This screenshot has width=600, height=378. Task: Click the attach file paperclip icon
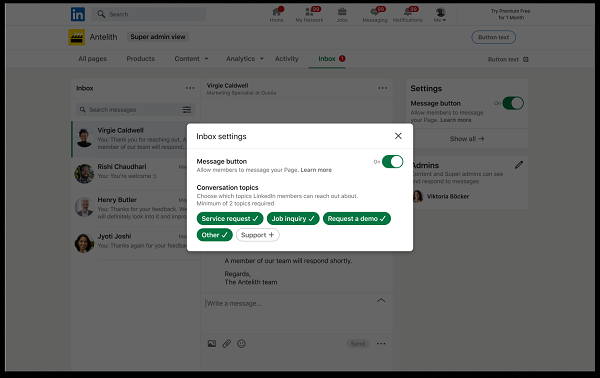tap(227, 344)
